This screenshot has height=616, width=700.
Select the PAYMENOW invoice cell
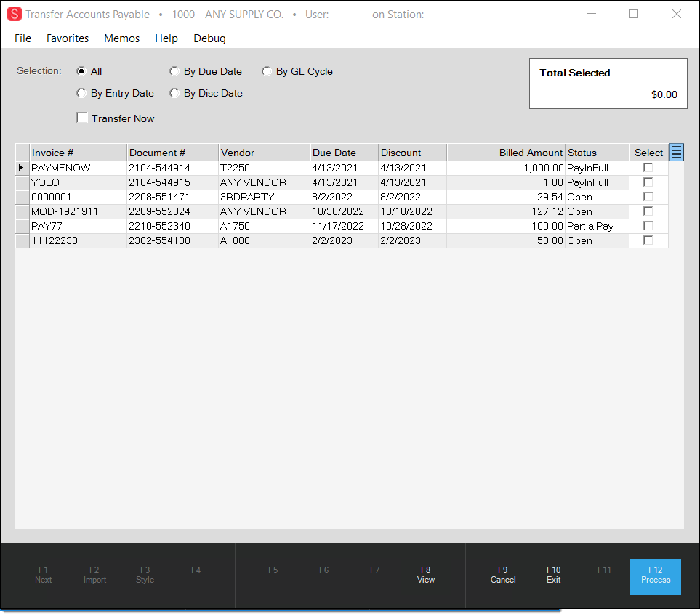pos(78,168)
